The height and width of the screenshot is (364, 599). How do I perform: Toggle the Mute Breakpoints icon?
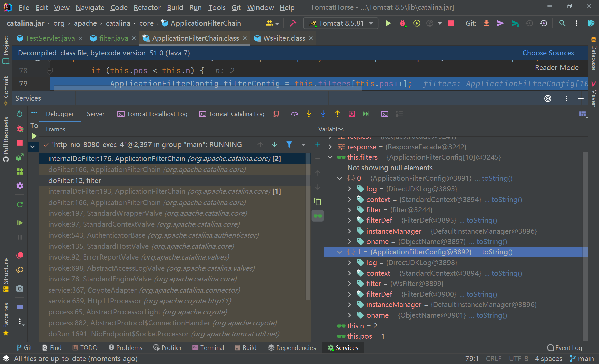[19, 270]
